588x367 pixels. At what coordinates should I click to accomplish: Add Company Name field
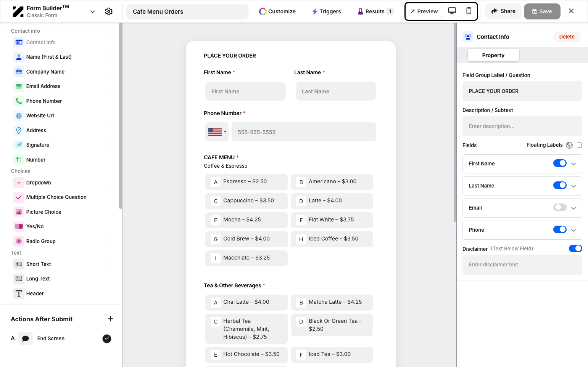click(45, 72)
